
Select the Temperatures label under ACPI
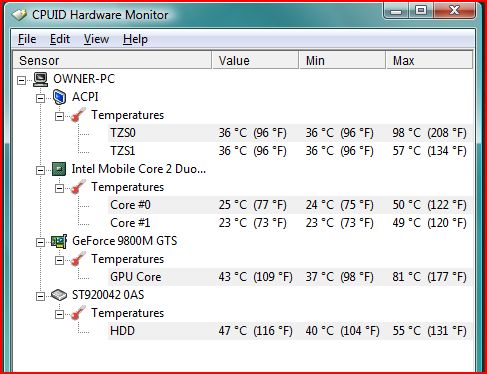[x=128, y=115]
